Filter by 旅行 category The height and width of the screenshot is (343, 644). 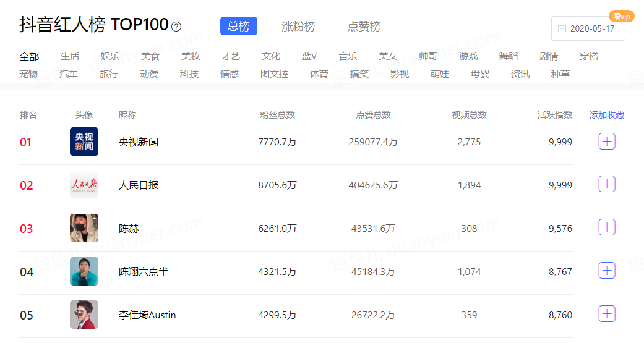pos(109,74)
